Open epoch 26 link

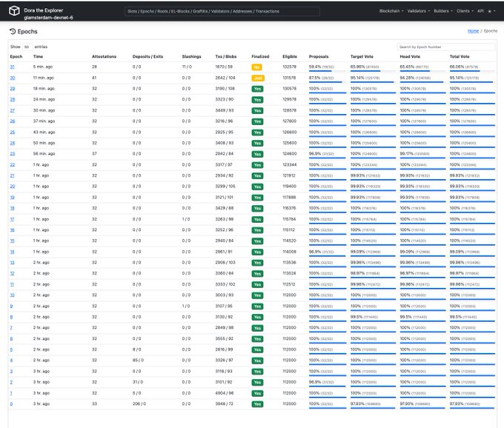tap(13, 121)
